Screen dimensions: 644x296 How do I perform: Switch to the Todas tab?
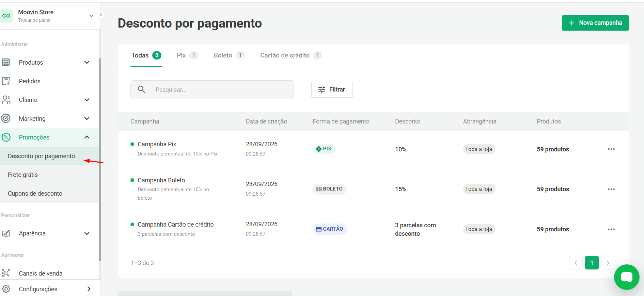click(x=146, y=55)
